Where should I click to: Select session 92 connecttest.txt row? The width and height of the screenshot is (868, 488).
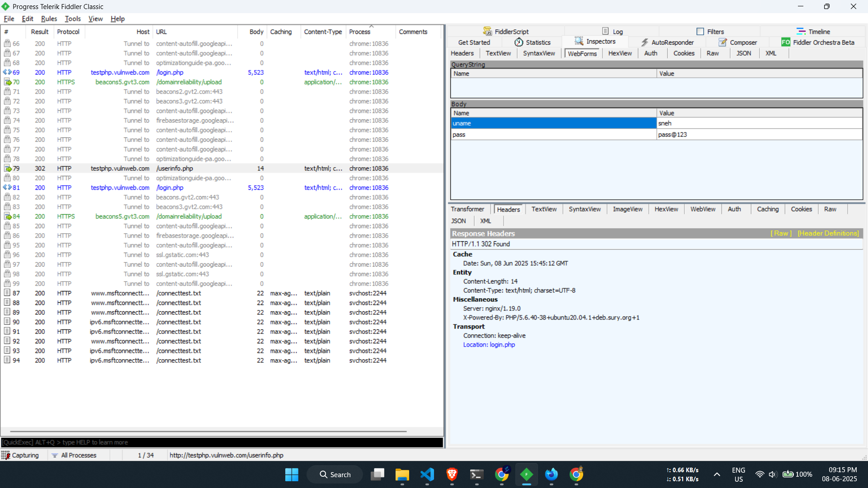coord(222,341)
